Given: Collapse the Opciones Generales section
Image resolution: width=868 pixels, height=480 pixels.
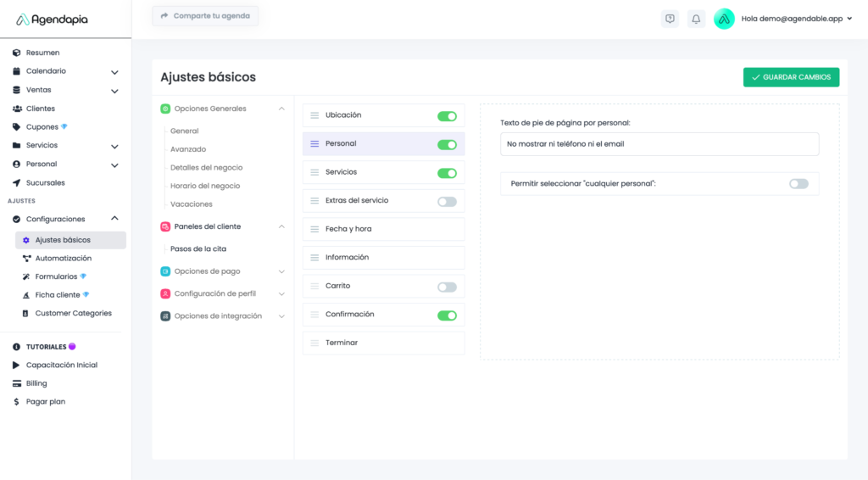Looking at the screenshot, I should pos(281,109).
